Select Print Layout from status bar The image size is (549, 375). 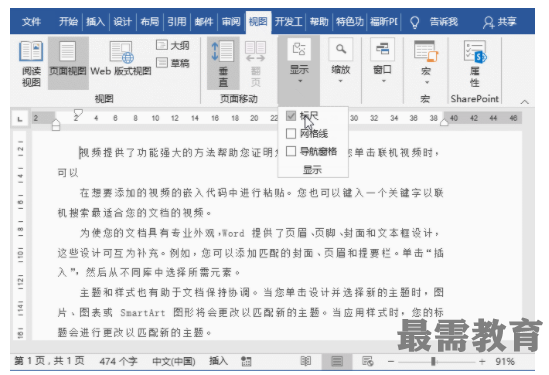pos(337,361)
